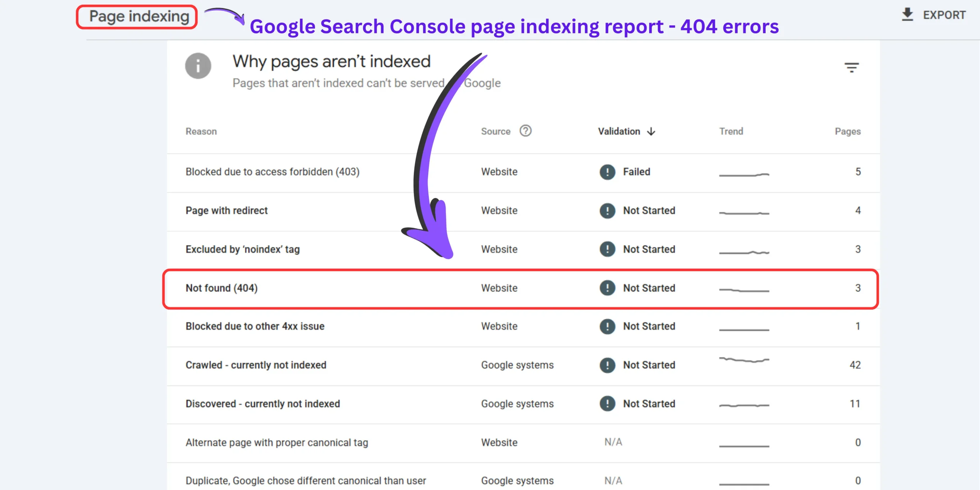Toggle the Validation sort arrow
This screenshot has width=980, height=490.
coord(651,131)
